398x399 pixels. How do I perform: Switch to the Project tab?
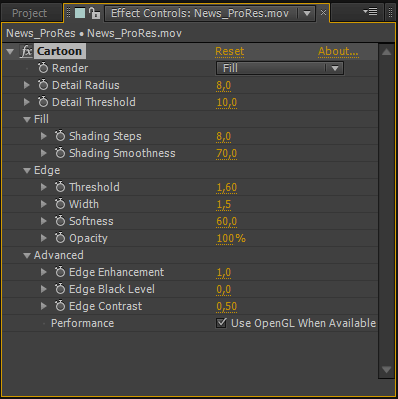pos(29,13)
